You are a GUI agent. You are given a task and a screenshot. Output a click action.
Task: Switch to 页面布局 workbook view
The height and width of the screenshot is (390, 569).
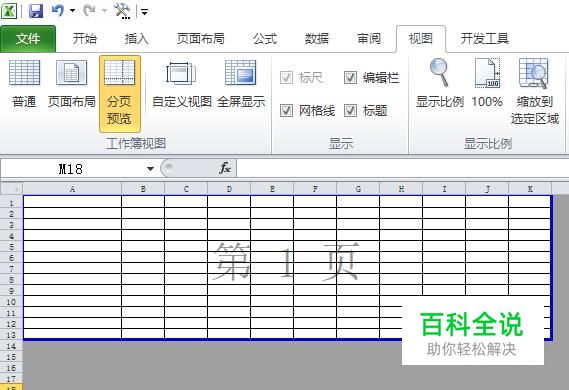pyautogui.click(x=71, y=84)
